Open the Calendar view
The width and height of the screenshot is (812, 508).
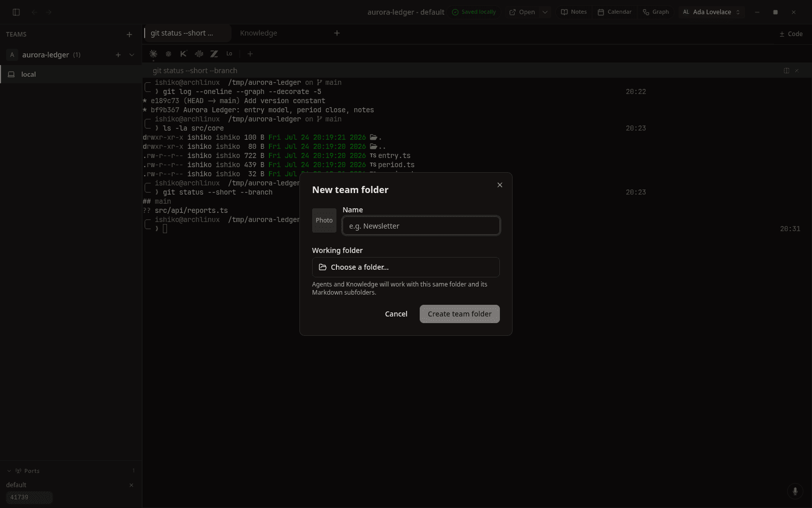pyautogui.click(x=615, y=12)
